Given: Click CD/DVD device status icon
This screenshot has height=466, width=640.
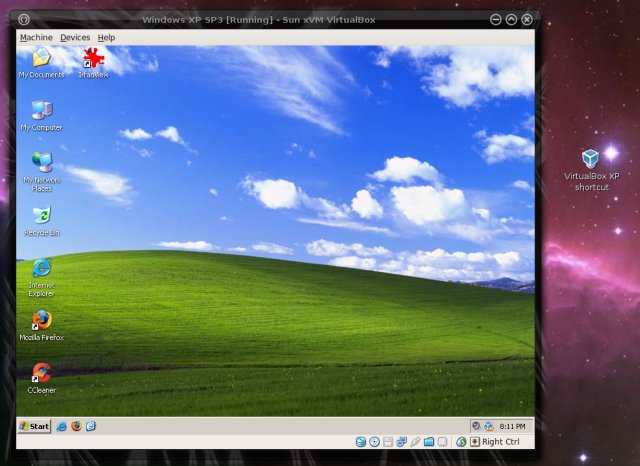Looking at the screenshot, I should coord(374,442).
